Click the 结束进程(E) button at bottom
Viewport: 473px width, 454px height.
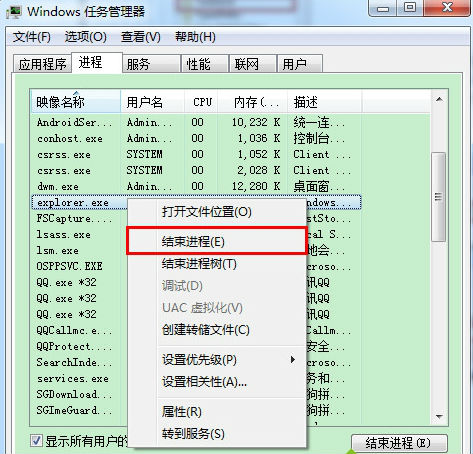(399, 443)
